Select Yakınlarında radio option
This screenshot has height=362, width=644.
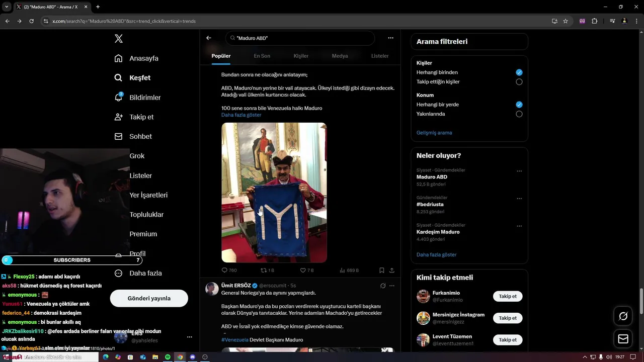tap(519, 114)
